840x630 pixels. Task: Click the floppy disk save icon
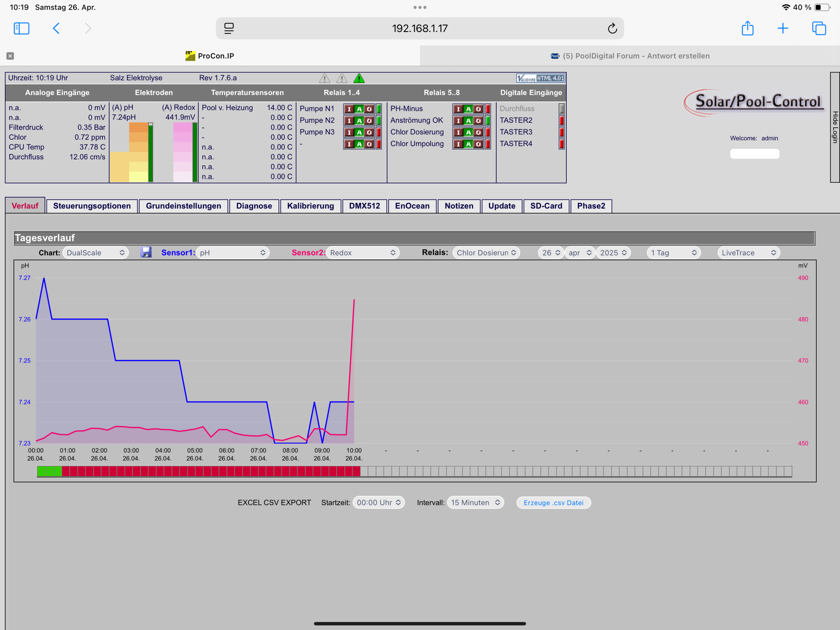[146, 252]
